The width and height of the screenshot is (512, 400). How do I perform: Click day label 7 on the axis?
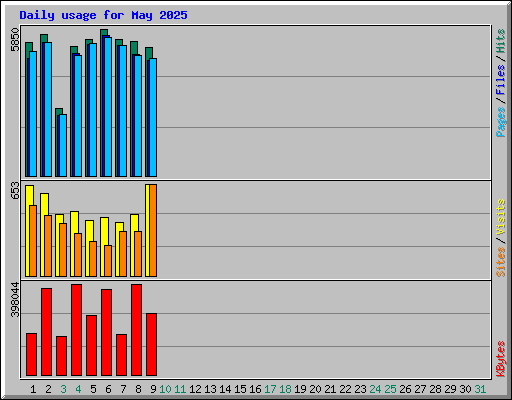[123, 389]
